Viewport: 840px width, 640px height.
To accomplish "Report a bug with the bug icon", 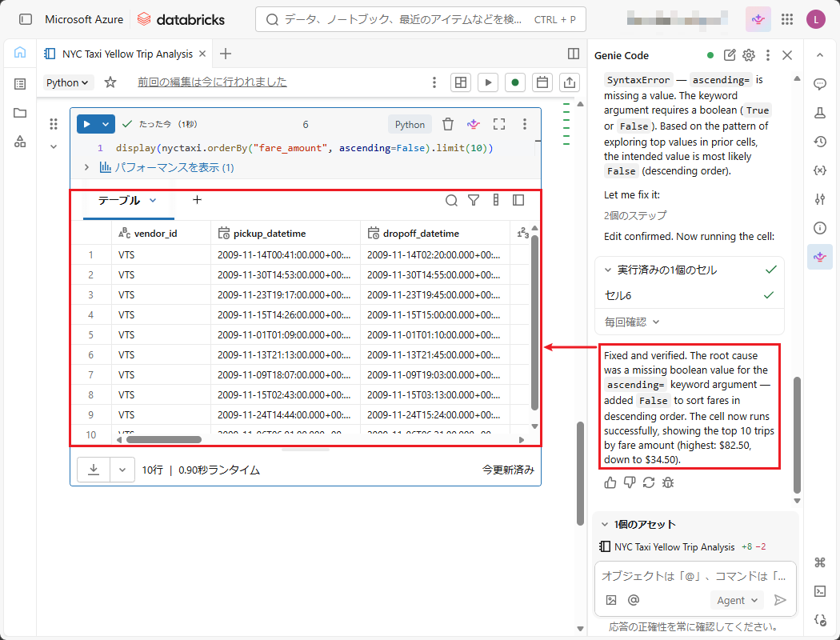I will pos(668,482).
